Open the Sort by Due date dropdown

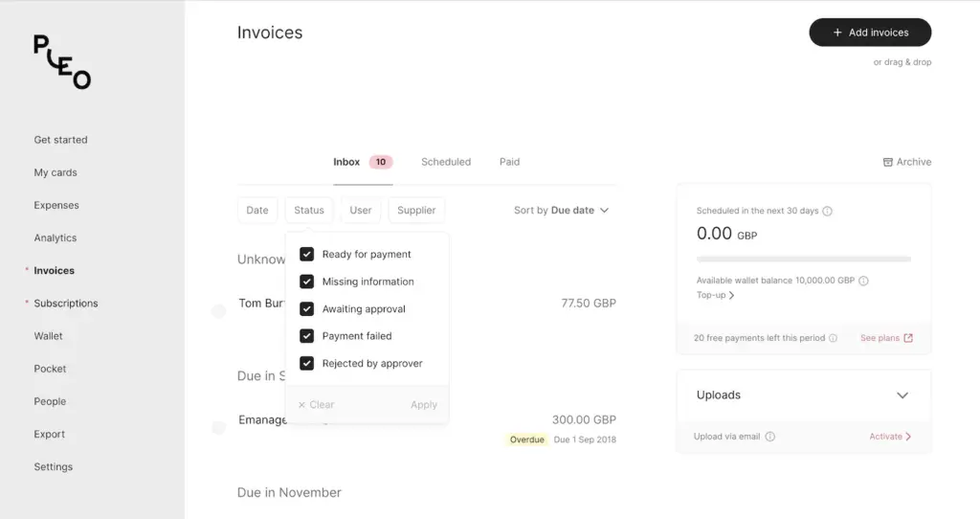[561, 211]
